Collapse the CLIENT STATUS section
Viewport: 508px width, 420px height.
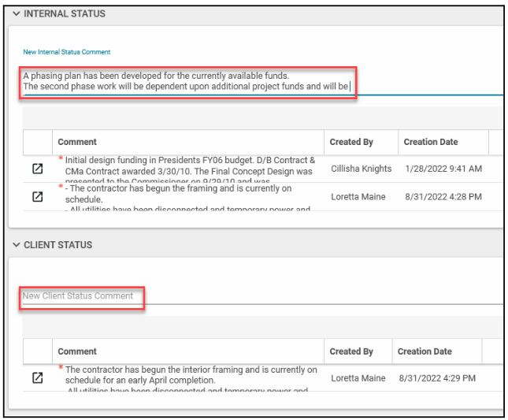click(x=17, y=245)
